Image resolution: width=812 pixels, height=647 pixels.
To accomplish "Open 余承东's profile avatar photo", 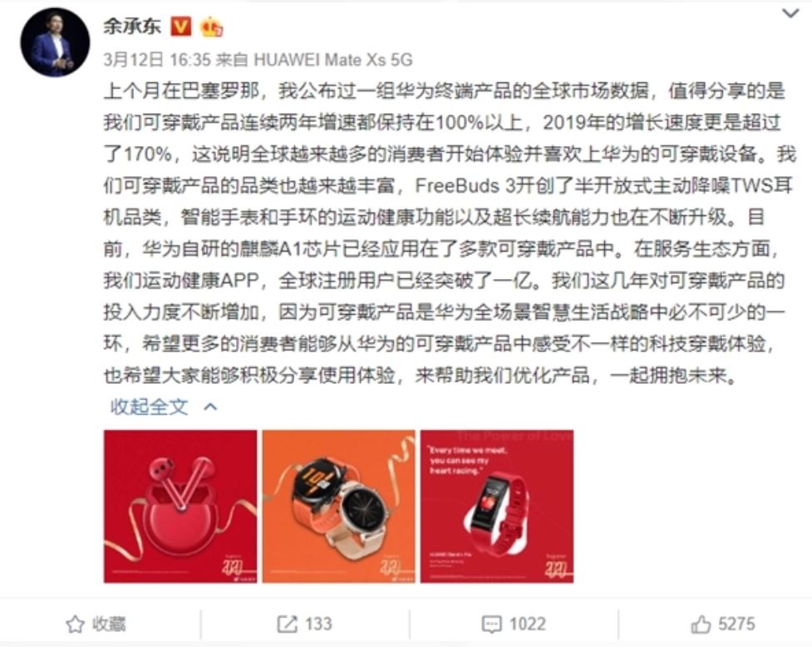I will tap(55, 42).
